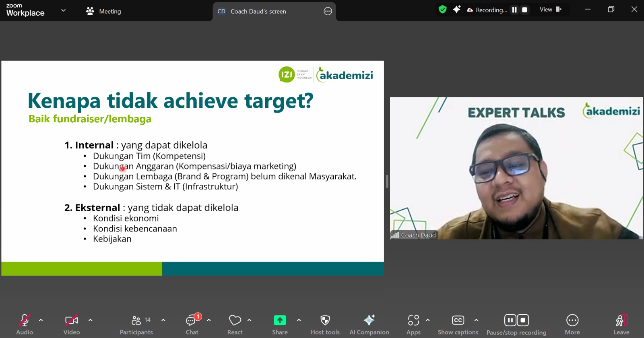Pause the recording in top bar

point(514,10)
